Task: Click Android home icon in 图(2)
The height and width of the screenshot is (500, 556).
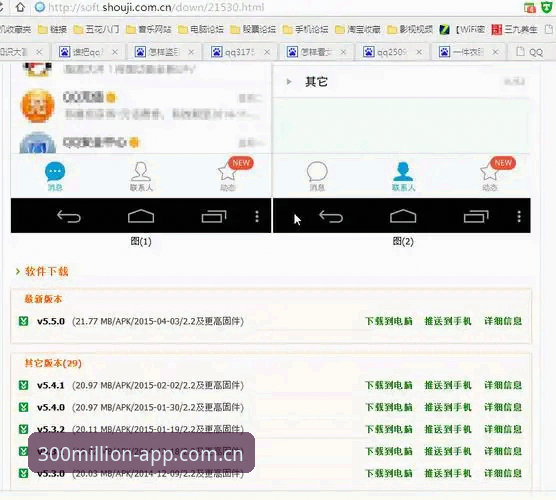Action: pos(403,216)
